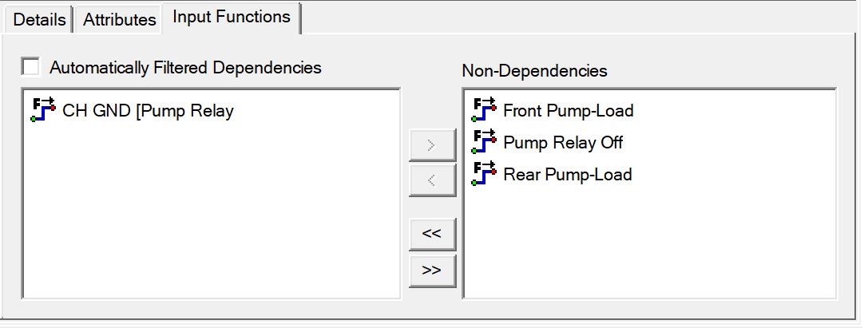Viewport: 868px width, 328px height.
Task: Switch to the Details tab
Action: click(x=39, y=20)
